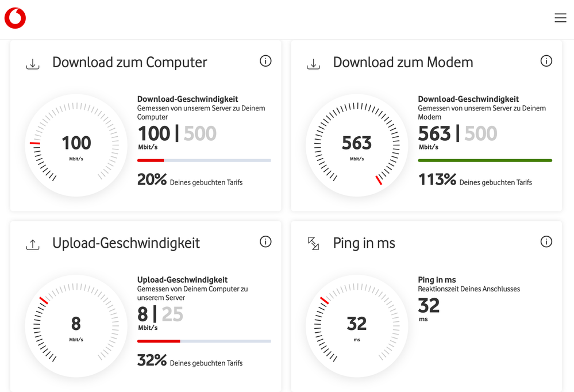Open info for Download zum Modem
This screenshot has height=392, width=574.
tap(546, 61)
